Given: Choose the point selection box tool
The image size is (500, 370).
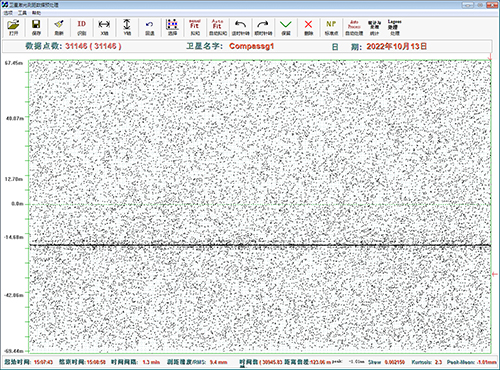Looking at the screenshot, I should pos(172,27).
